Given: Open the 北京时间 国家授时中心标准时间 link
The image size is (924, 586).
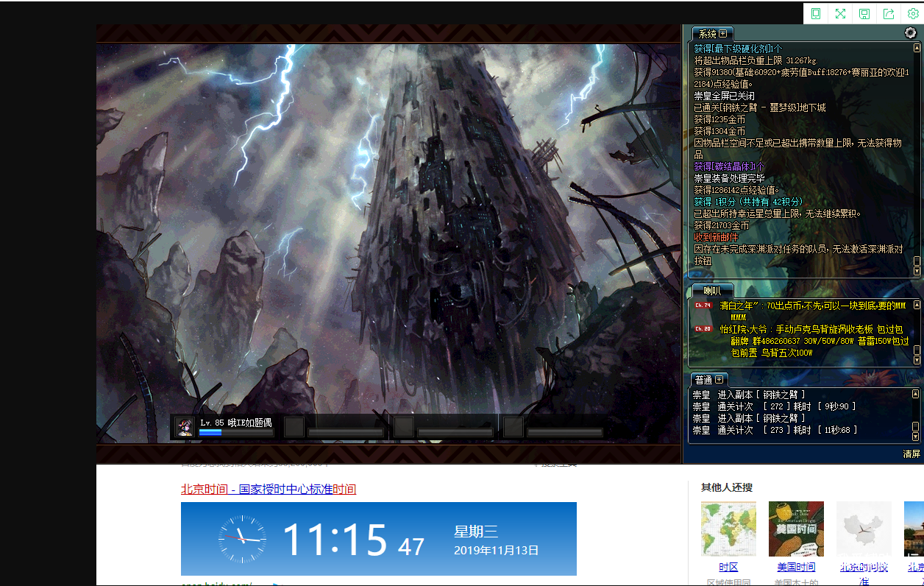Looking at the screenshot, I should (x=269, y=490).
